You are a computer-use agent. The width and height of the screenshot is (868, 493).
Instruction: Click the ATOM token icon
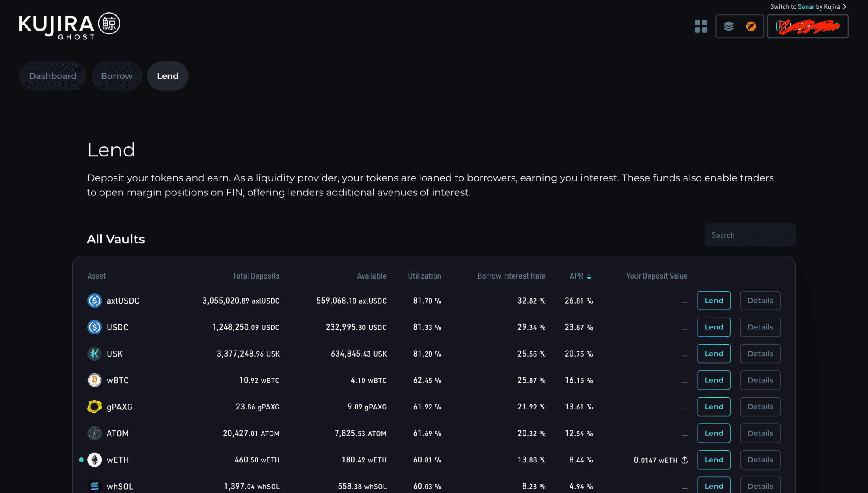[x=95, y=433]
